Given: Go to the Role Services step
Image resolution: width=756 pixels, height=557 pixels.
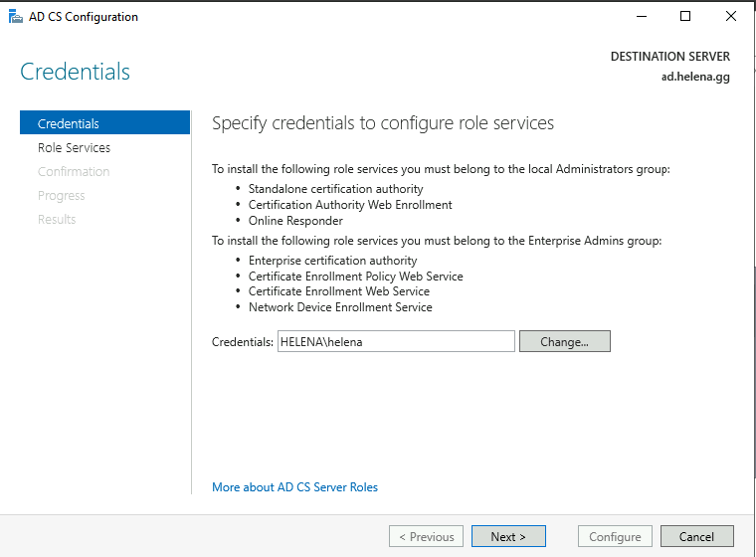Looking at the screenshot, I should [x=74, y=147].
